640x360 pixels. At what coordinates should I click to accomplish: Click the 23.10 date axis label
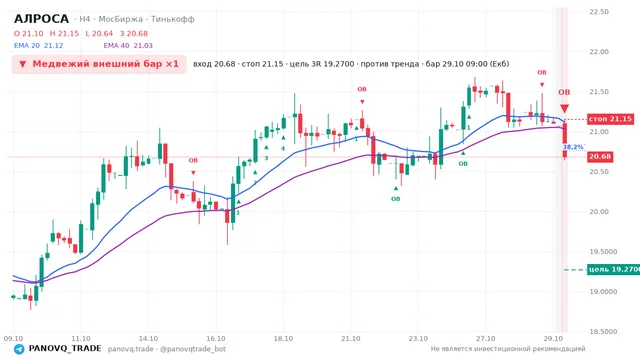coord(418,339)
